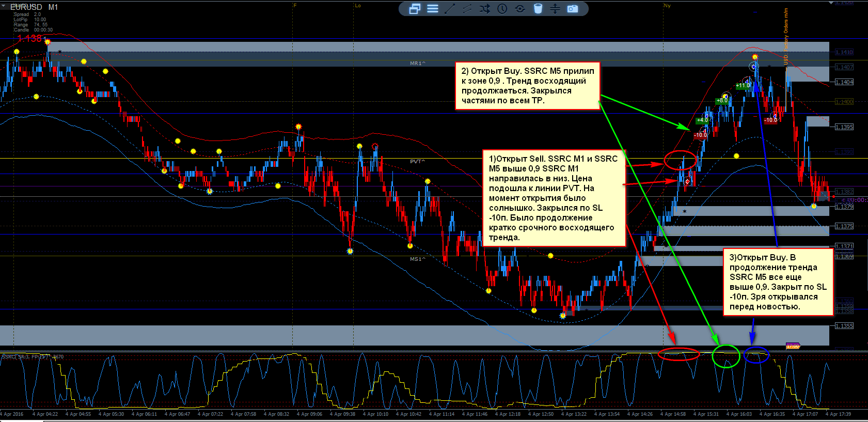The height and width of the screenshot is (422, 868).
Task: Open the clock timeframe icon
Action: click(502, 9)
